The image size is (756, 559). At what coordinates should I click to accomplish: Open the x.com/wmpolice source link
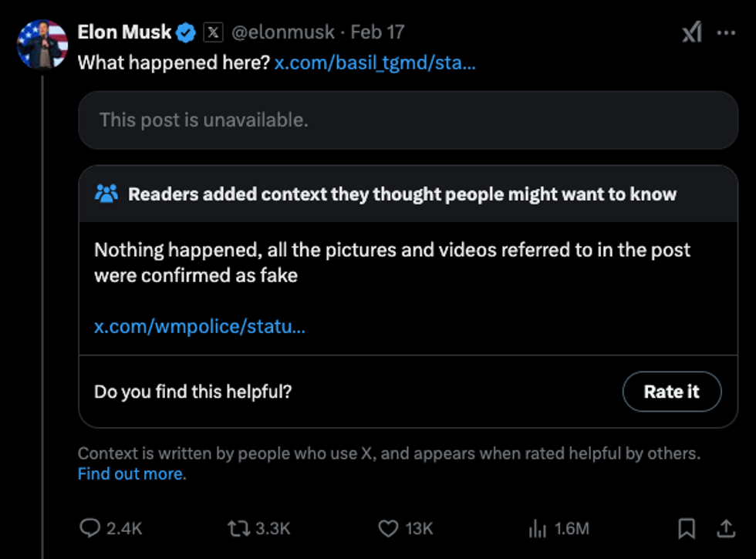click(x=200, y=326)
